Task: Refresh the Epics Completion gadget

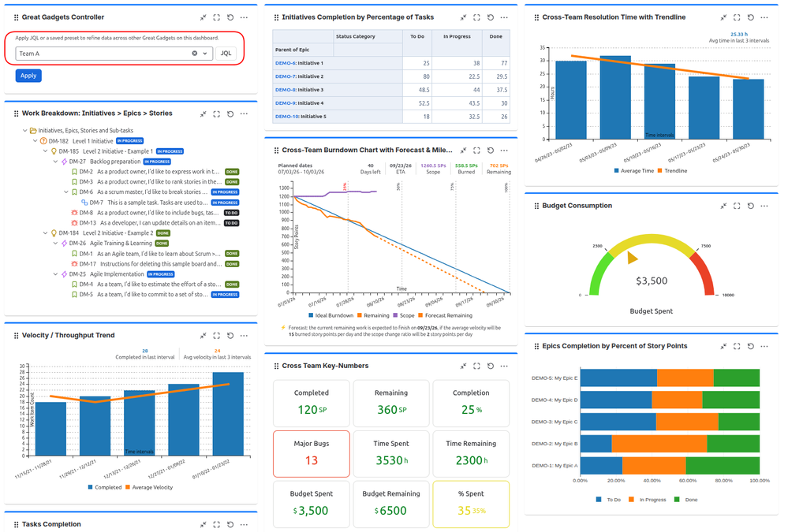Action: coord(751,346)
